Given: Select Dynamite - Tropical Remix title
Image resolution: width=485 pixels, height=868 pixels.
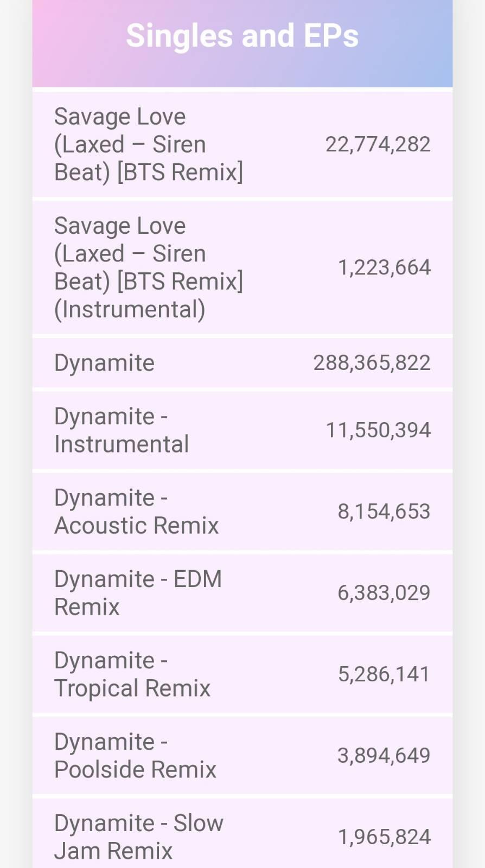Looking at the screenshot, I should click(x=132, y=674).
